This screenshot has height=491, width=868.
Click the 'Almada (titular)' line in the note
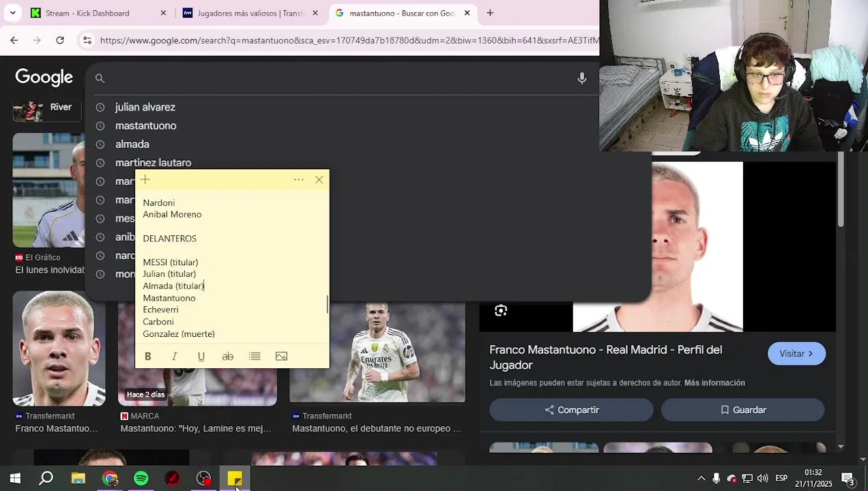(173, 286)
